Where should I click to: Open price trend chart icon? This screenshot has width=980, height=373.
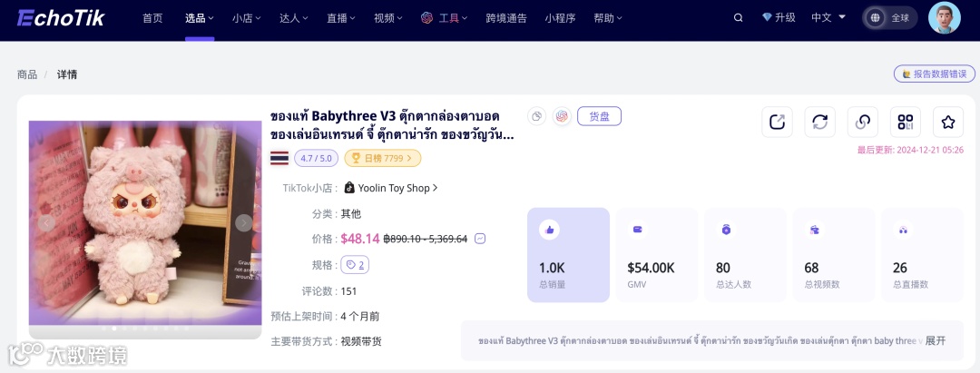coord(480,239)
